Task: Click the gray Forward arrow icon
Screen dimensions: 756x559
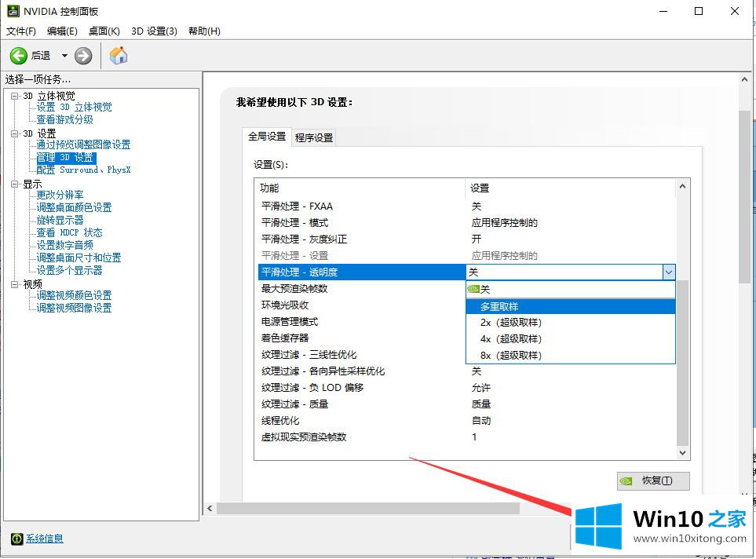Action: 83,56
